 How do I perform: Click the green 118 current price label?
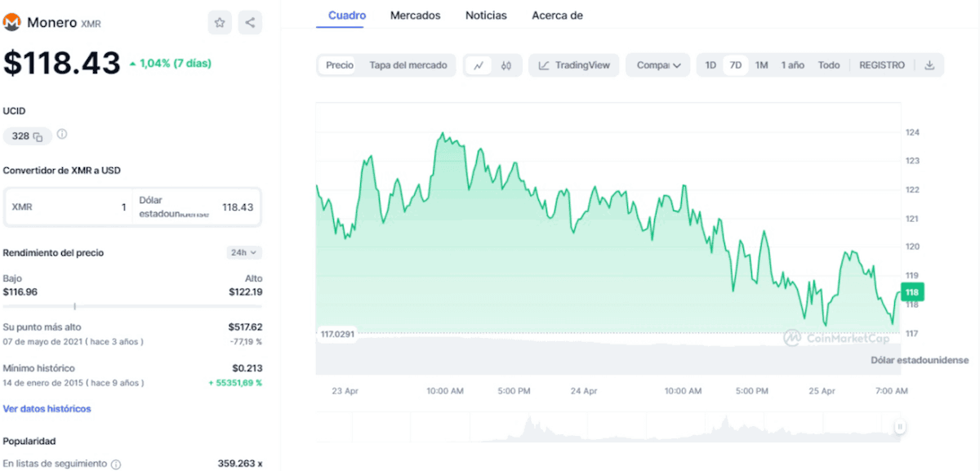tap(912, 292)
